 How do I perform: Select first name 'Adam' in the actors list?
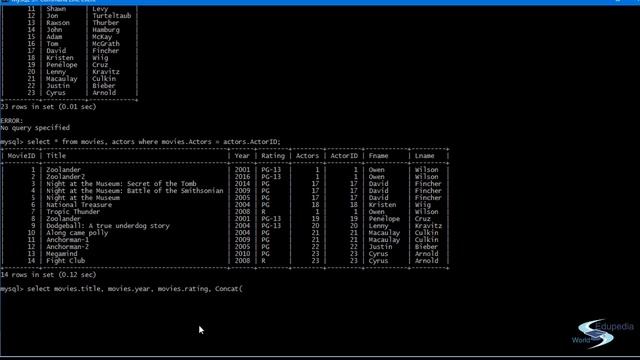click(54, 37)
